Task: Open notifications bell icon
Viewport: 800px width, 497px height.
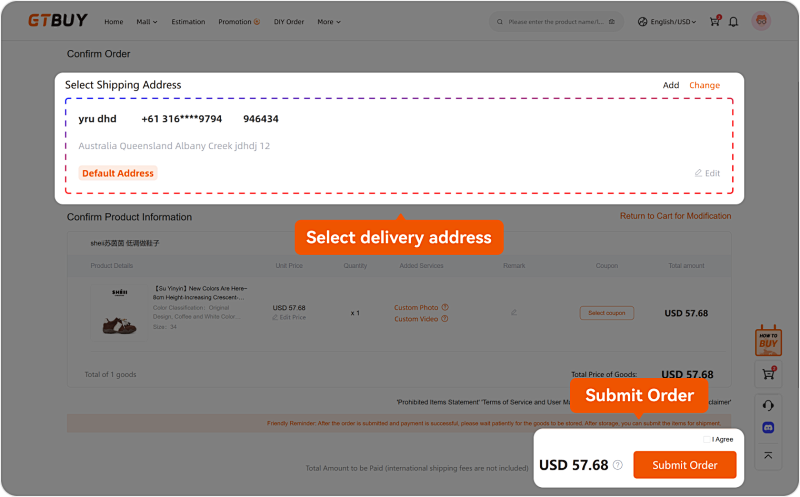Action: pos(733,21)
